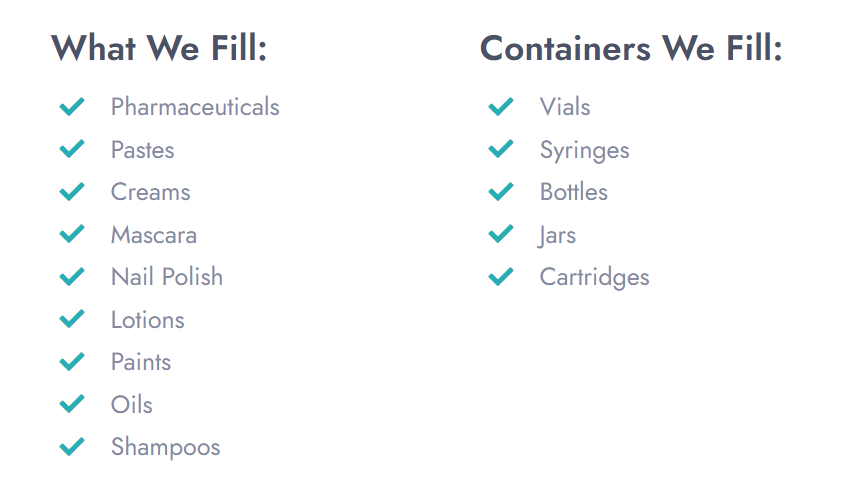
Task: Click the Containers We Fill heading
Action: pyautogui.click(x=631, y=48)
